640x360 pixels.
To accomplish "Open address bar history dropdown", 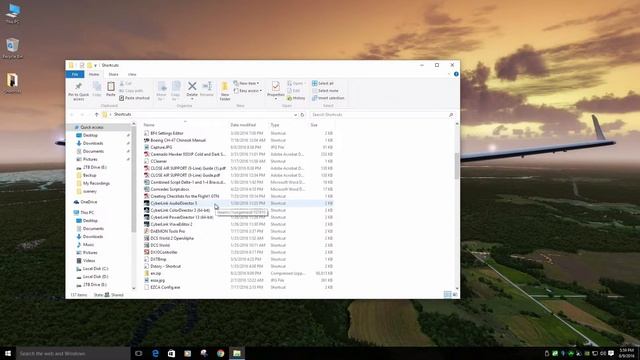I will pos(295,115).
